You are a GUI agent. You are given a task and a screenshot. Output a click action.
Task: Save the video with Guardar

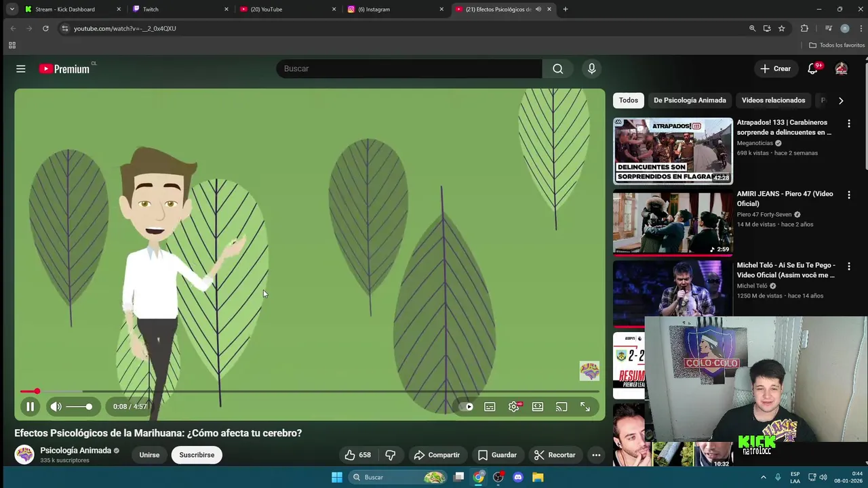pyautogui.click(x=497, y=455)
